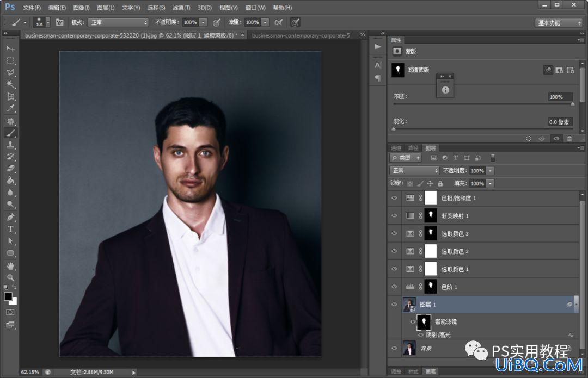The image size is (588, 378).
Task: Select the Paint Bucket tool
Action: [10, 181]
